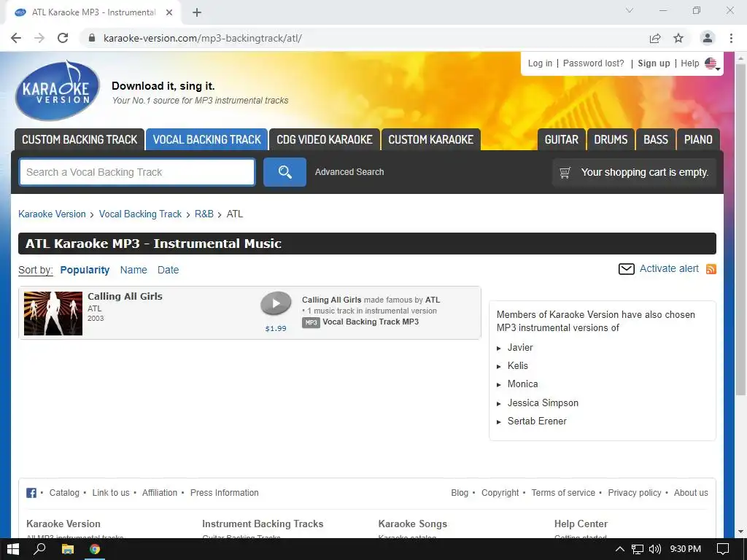
Task: Bookmark this page with the star
Action: 678,38
